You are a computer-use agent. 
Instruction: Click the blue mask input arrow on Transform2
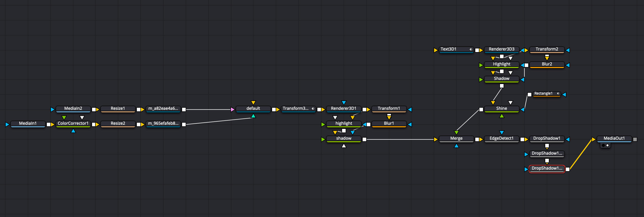[568, 50]
